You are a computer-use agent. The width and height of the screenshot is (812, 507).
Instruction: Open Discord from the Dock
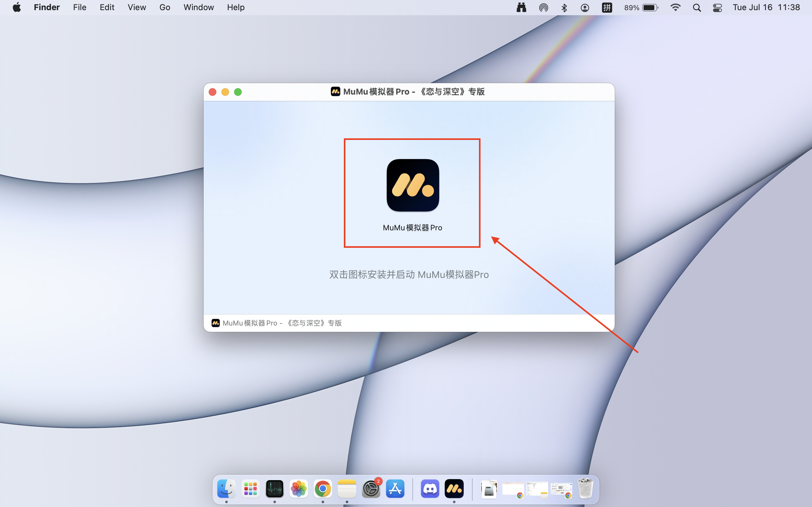(429, 489)
